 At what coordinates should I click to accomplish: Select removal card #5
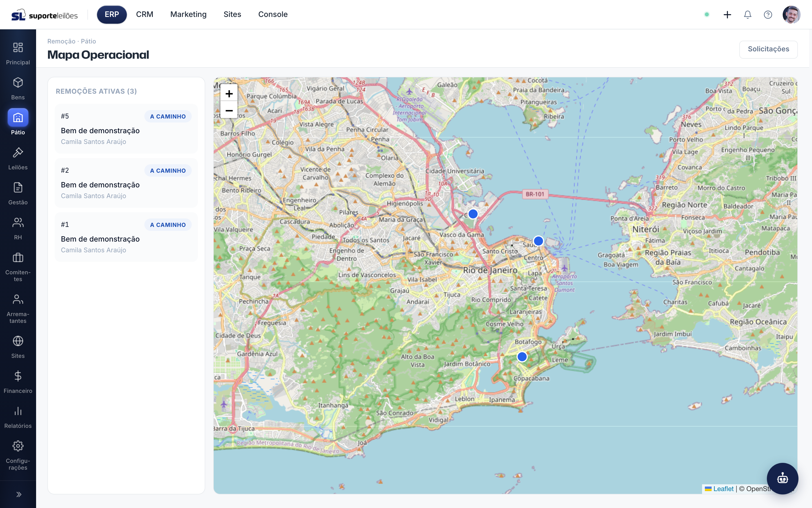pos(126,128)
